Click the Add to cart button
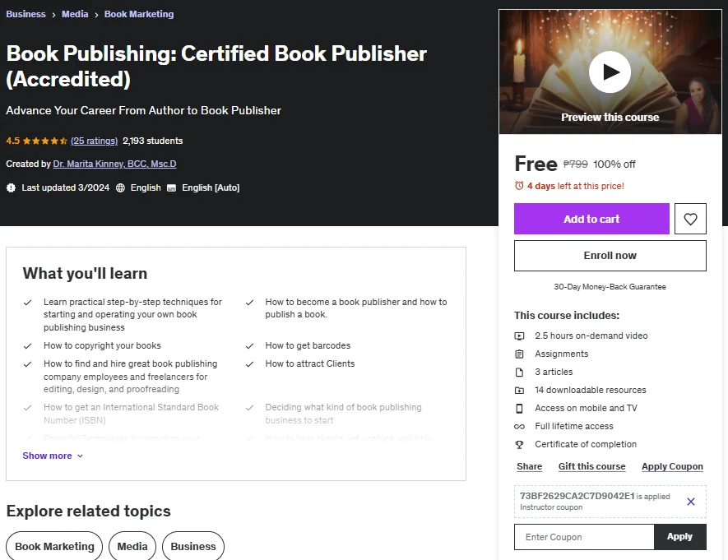728x560 pixels. click(591, 219)
